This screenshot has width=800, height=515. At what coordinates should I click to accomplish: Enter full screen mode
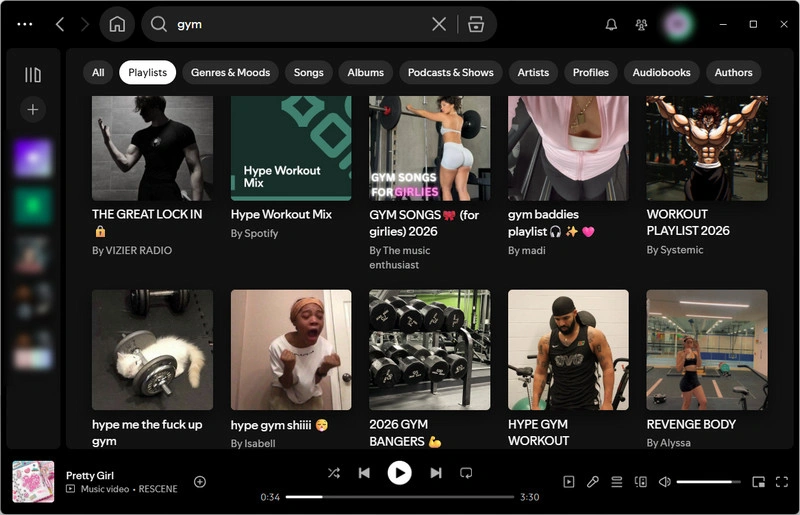click(782, 482)
